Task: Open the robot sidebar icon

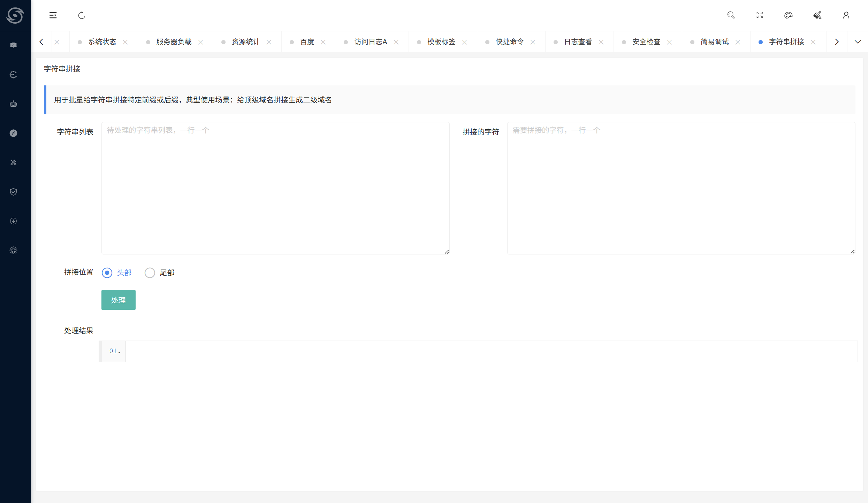Action: [13, 104]
